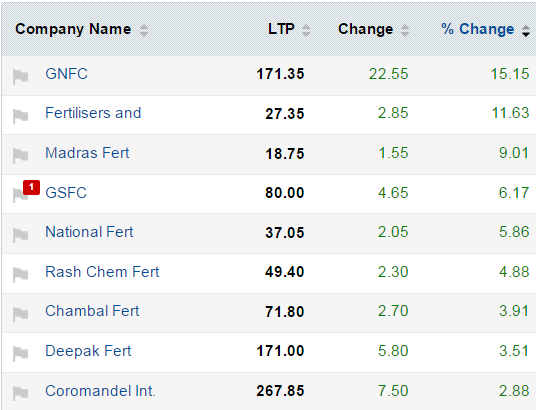Image resolution: width=536 pixels, height=410 pixels.
Task: Click the flag icon beside Rash Chem Fert
Action: [20, 275]
